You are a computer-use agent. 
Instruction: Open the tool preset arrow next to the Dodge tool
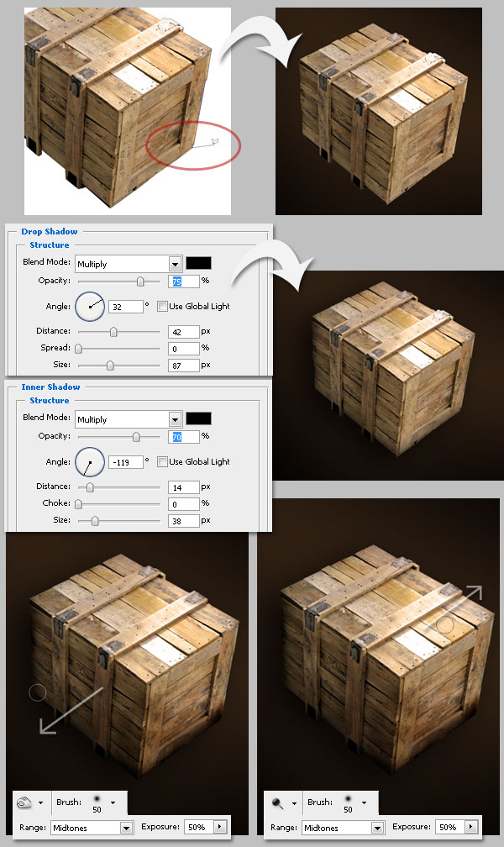pyautogui.click(x=294, y=802)
